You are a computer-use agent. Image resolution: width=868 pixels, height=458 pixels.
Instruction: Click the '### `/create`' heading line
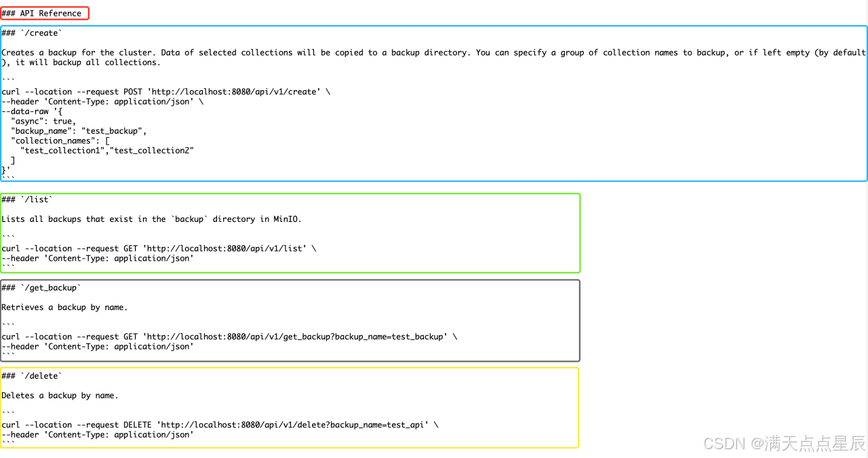32,33
